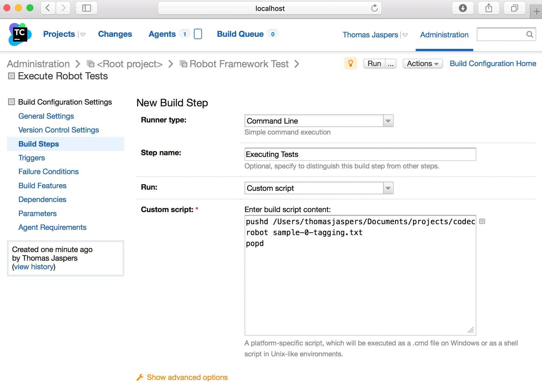Click the 'robot sample-0-tagging.txt' script line
The width and height of the screenshot is (542, 392).
click(x=304, y=232)
